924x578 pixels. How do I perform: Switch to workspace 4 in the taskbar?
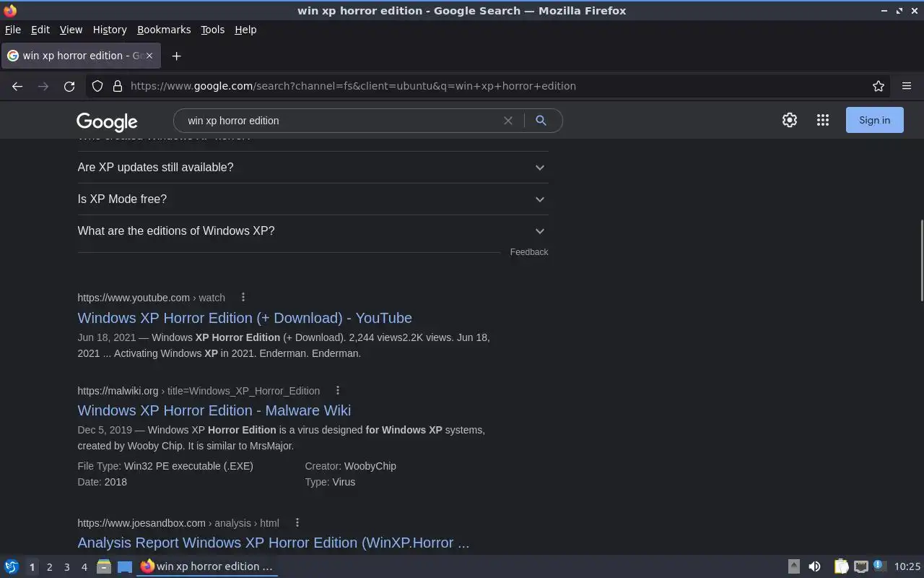point(84,567)
